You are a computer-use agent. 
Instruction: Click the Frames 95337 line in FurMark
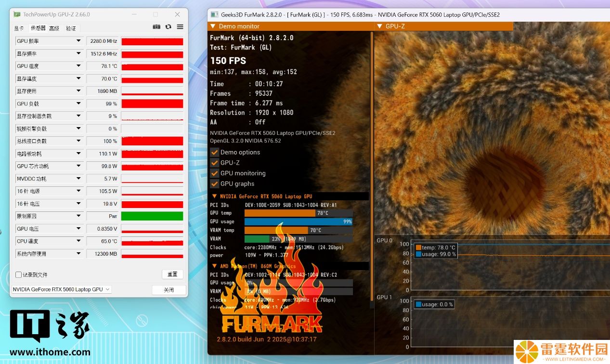coord(241,93)
